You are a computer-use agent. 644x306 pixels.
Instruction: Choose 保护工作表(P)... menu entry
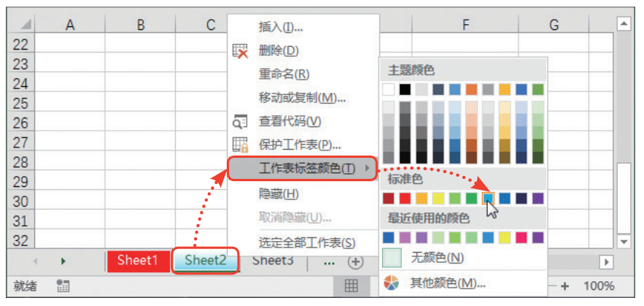coord(300,145)
